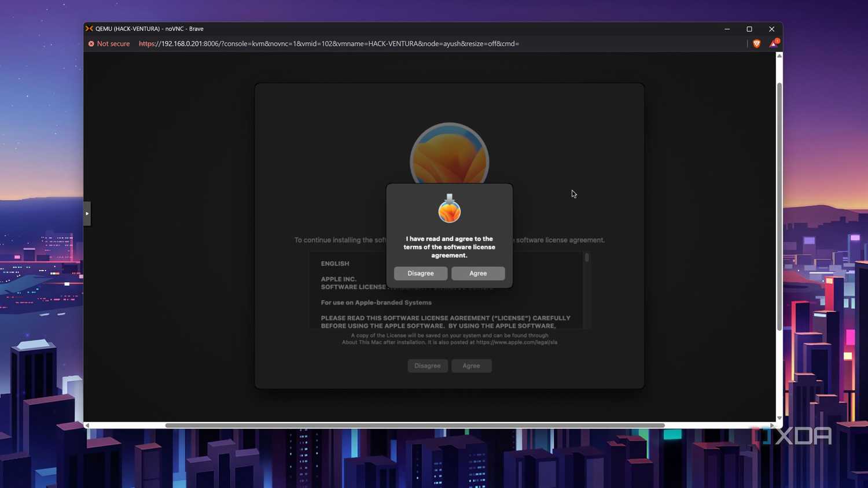Click Agree in the license confirmation dialog
The width and height of the screenshot is (868, 488).
[478, 273]
